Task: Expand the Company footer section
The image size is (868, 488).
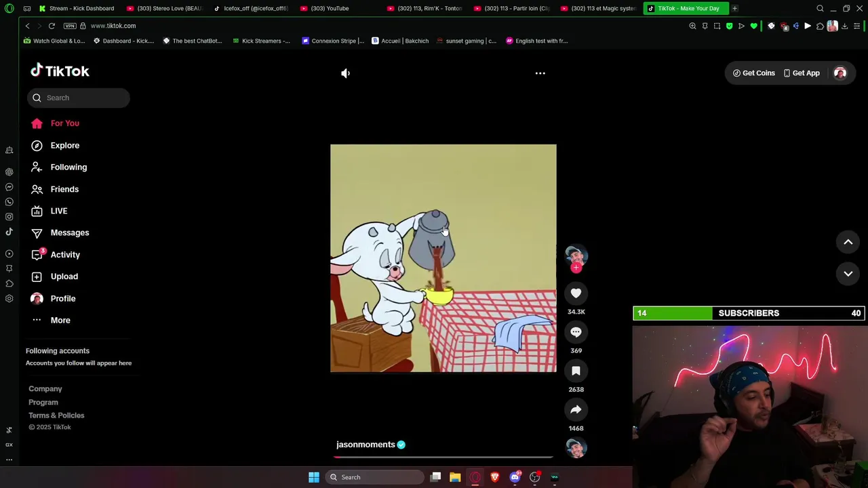Action: pyautogui.click(x=45, y=389)
